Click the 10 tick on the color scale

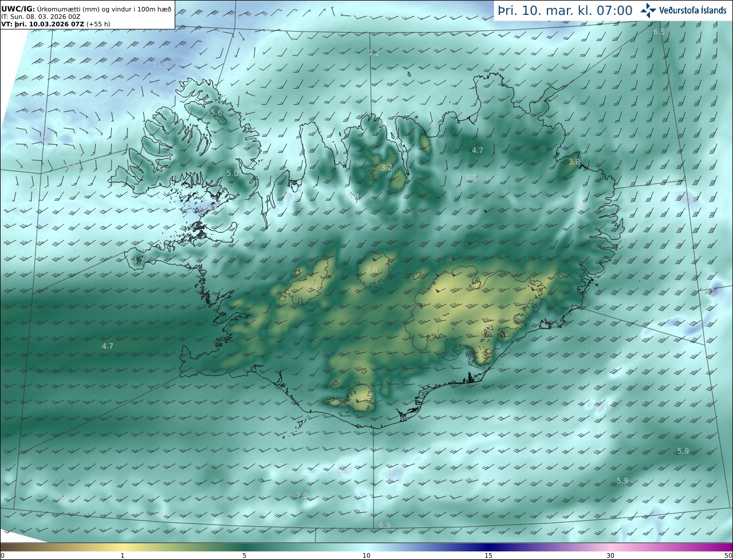(366, 555)
